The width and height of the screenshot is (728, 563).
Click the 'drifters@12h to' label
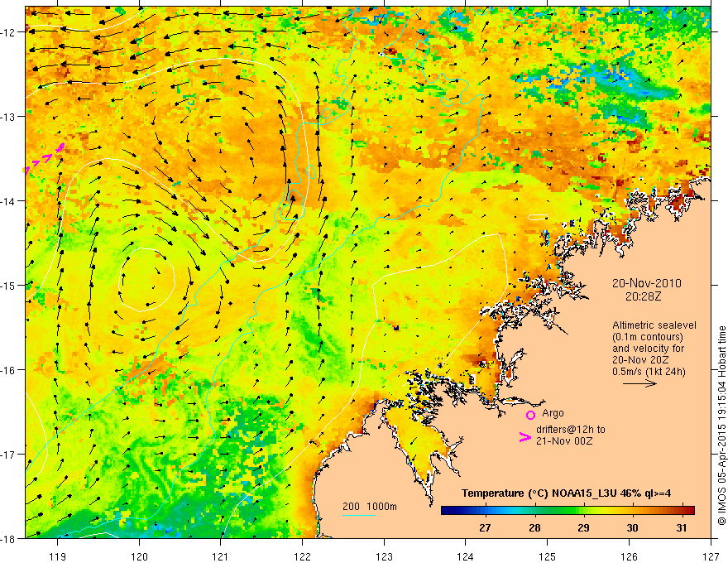[571, 430]
